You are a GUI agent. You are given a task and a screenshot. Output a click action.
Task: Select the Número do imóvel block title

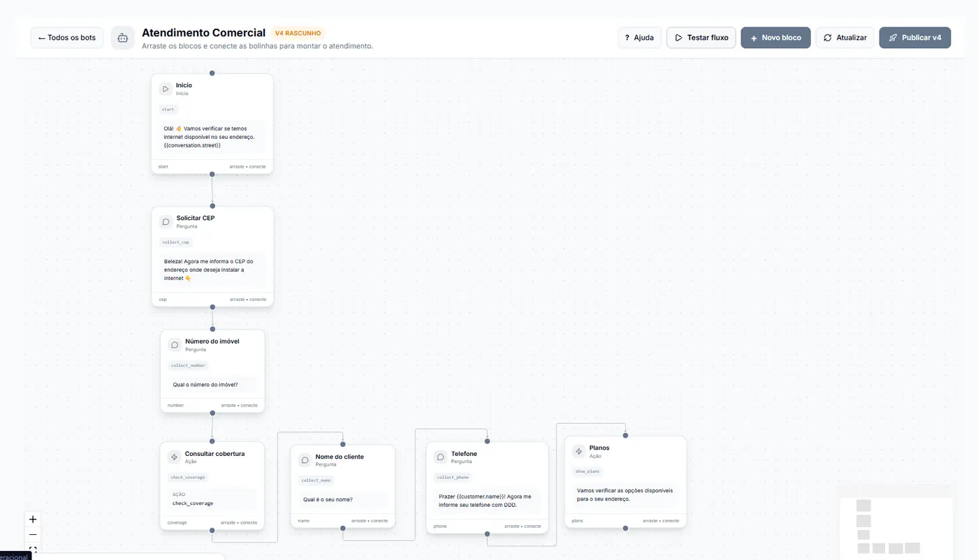tap(212, 341)
